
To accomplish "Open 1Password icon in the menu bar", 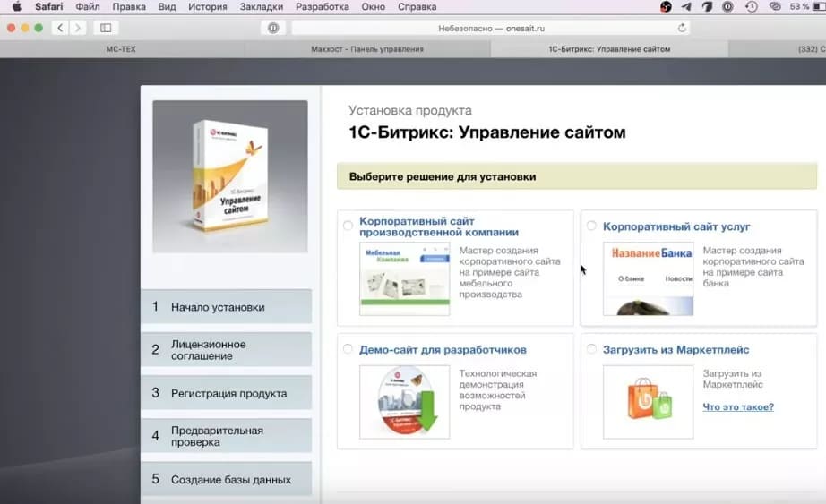I will [727, 7].
